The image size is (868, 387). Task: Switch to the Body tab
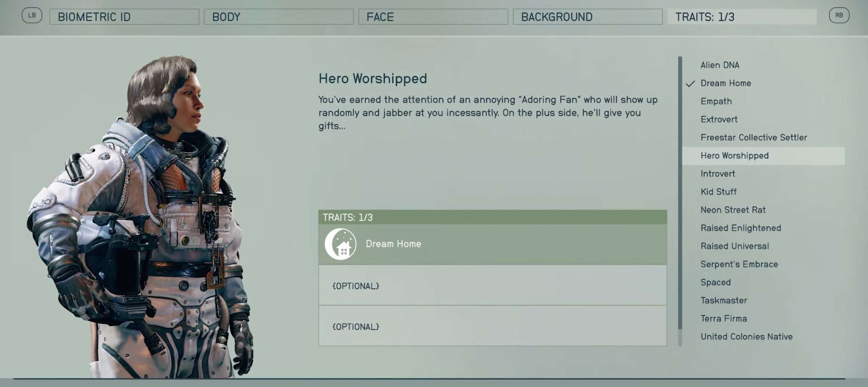point(278,17)
